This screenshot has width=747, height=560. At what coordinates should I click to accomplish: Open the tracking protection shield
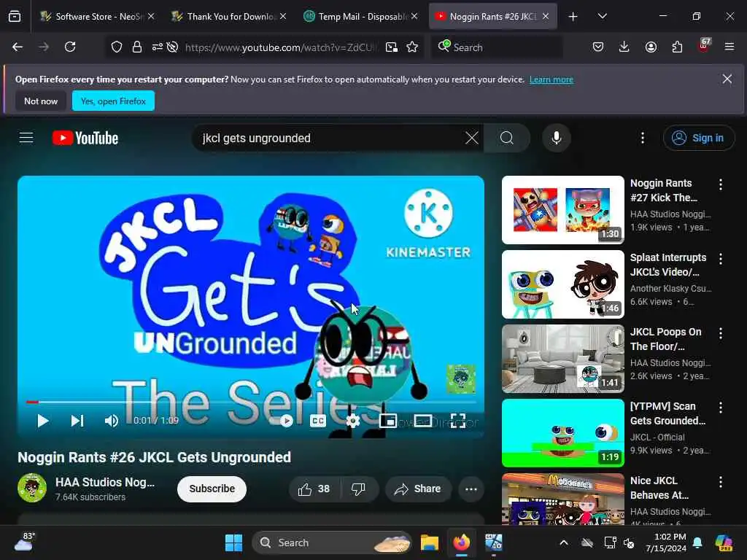point(117,47)
